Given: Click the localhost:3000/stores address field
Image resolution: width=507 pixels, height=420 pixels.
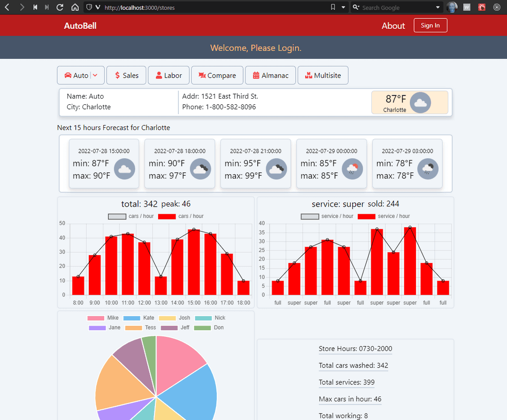Looking at the screenshot, I should [x=215, y=8].
